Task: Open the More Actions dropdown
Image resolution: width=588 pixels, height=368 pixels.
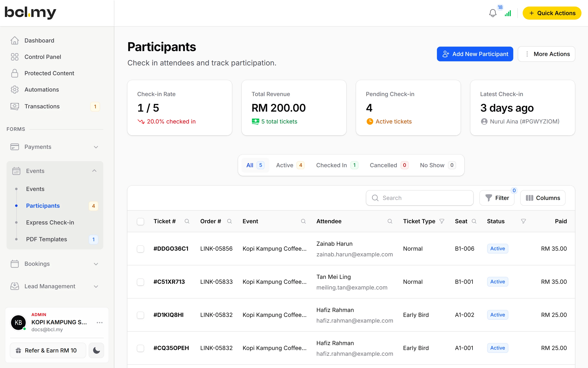Action: point(546,54)
